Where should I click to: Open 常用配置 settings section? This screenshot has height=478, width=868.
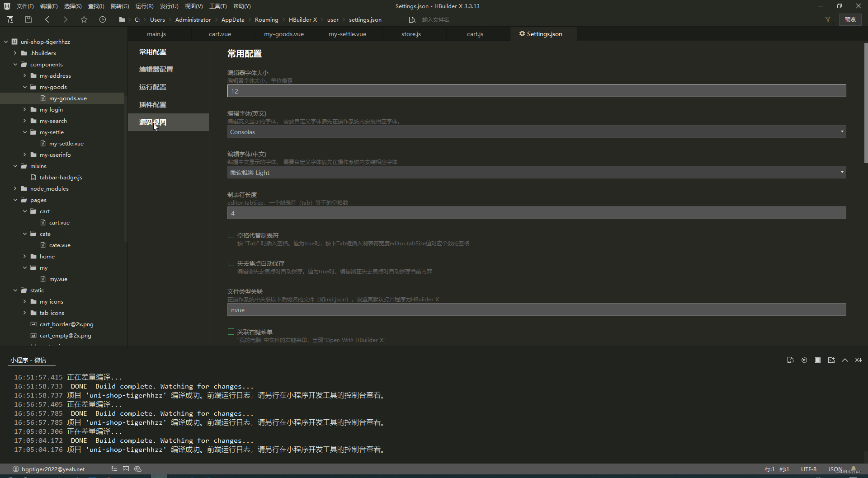(153, 52)
